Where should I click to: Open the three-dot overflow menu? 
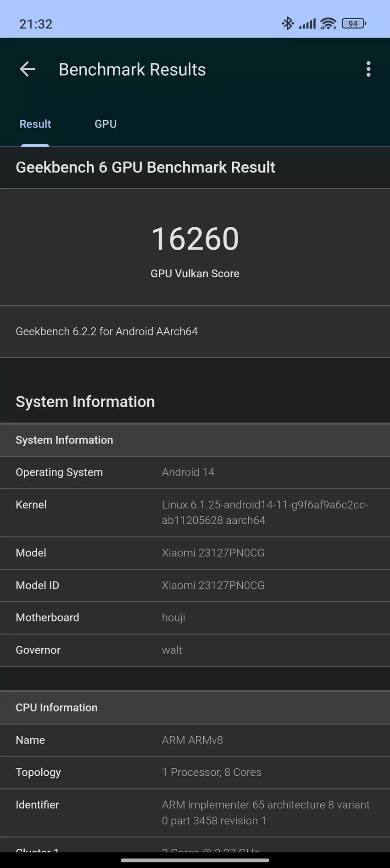tap(368, 69)
